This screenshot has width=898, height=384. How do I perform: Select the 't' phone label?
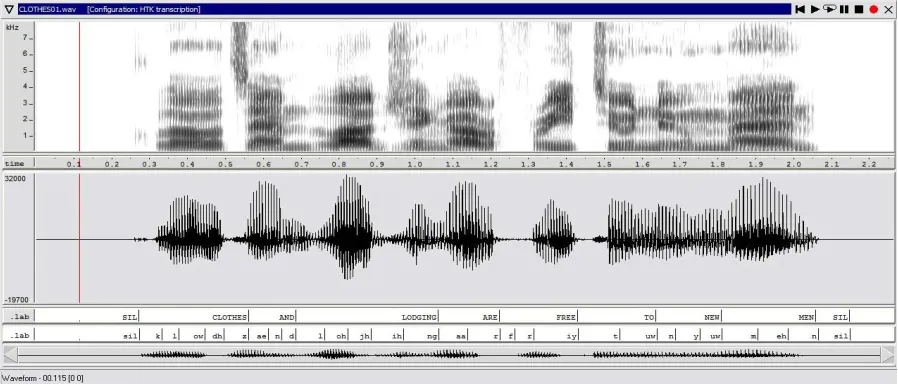616,337
